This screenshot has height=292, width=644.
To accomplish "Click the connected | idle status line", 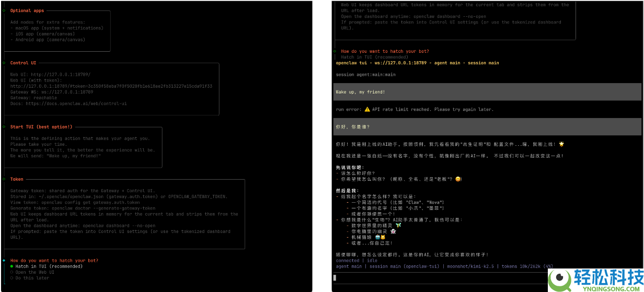I will click(x=356, y=261).
